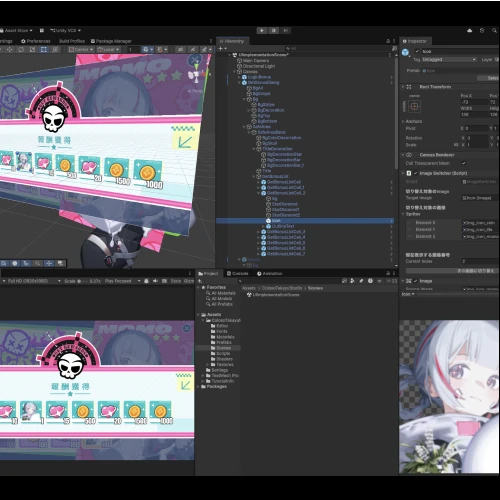Collapse the SafeAreaBand object
Screen dimensions: 500x500
pyautogui.click(x=249, y=132)
